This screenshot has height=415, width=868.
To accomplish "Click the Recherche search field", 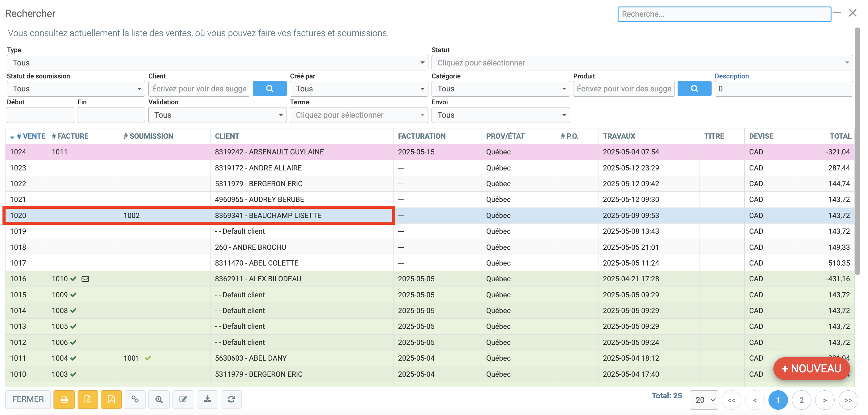I will pos(724,14).
